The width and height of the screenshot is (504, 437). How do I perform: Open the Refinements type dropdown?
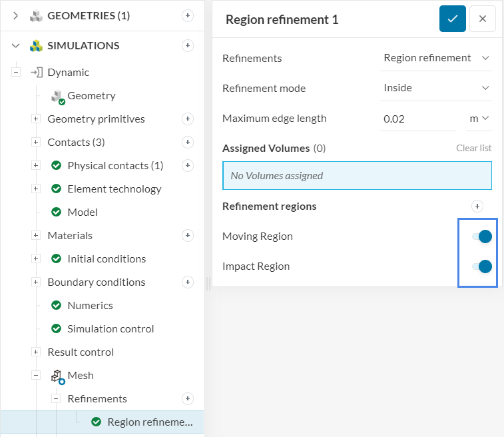point(435,58)
